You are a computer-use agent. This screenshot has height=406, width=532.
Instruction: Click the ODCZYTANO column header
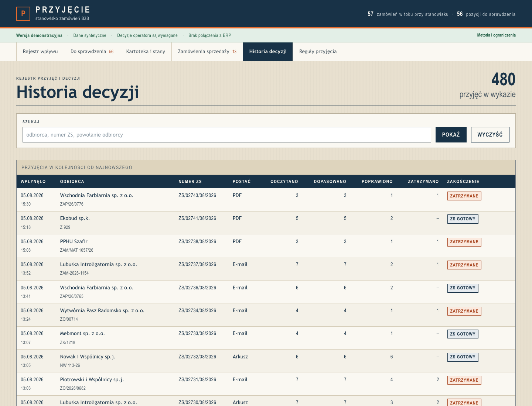[284, 182]
